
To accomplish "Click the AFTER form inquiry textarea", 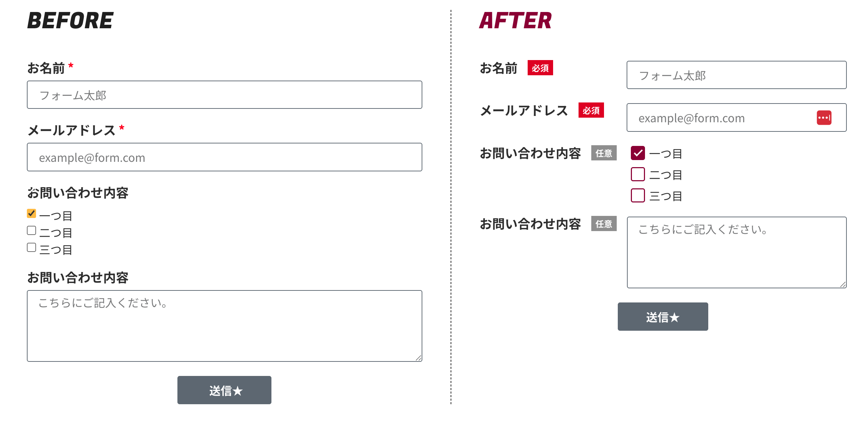I will pyautogui.click(x=736, y=252).
